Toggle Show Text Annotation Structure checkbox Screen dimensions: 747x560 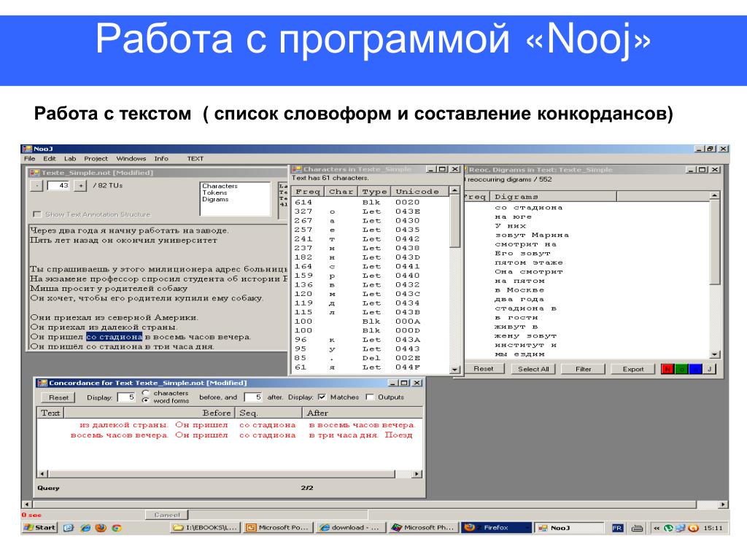point(36,214)
